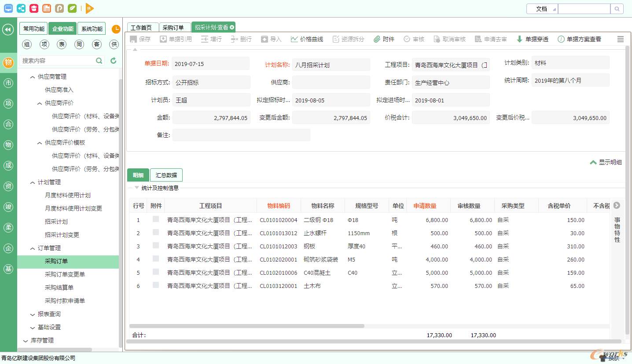632x364 pixels.
Task: Click the table's horizontal scrollbar
Action: pos(247,326)
